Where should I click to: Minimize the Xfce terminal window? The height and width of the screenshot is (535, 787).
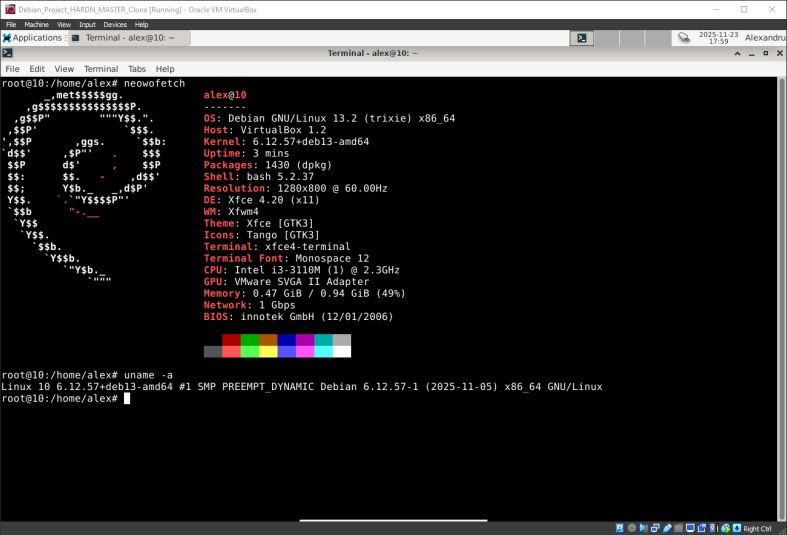click(751, 53)
